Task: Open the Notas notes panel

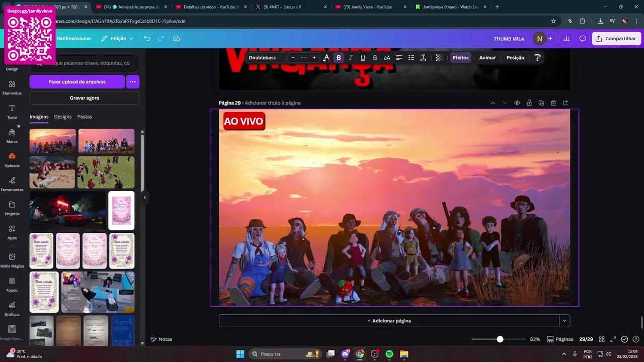Action: coord(162,339)
